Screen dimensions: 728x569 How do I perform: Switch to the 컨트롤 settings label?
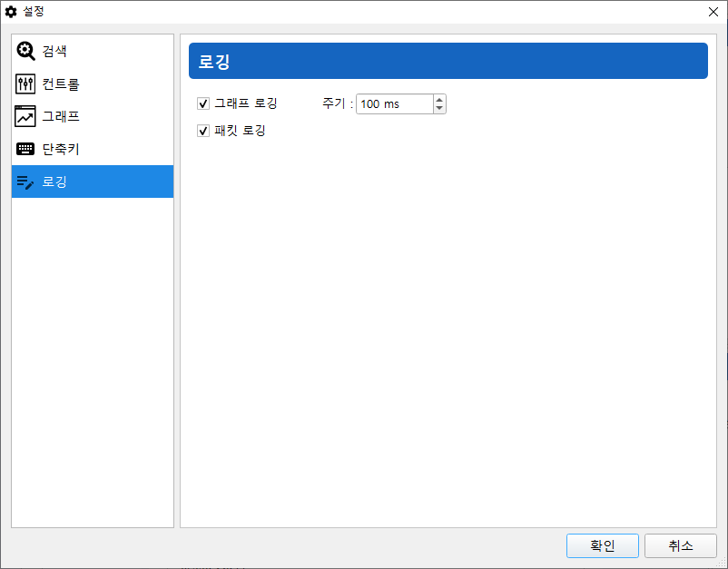pos(61,84)
